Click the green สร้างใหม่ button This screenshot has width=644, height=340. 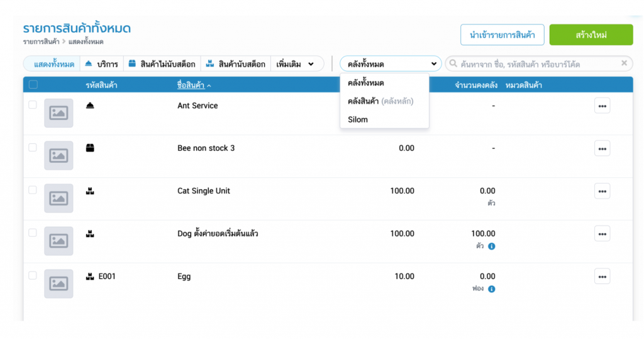click(x=591, y=35)
